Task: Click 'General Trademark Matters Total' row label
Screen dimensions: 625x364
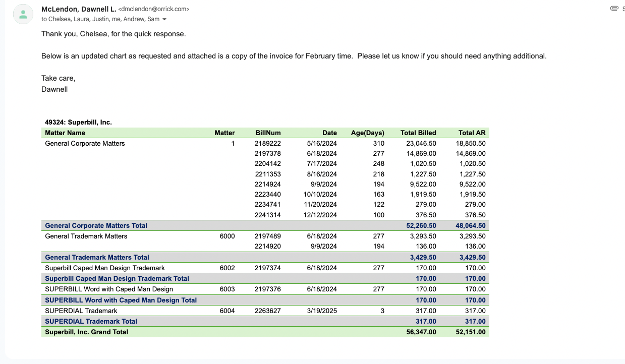Action: (x=97, y=257)
